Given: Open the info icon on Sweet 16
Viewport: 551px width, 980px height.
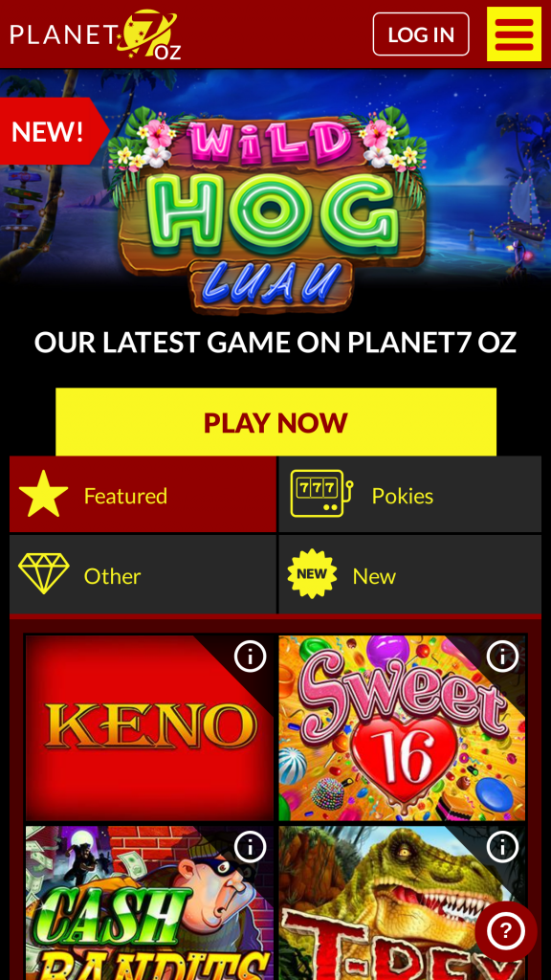Looking at the screenshot, I should pyautogui.click(x=503, y=657).
